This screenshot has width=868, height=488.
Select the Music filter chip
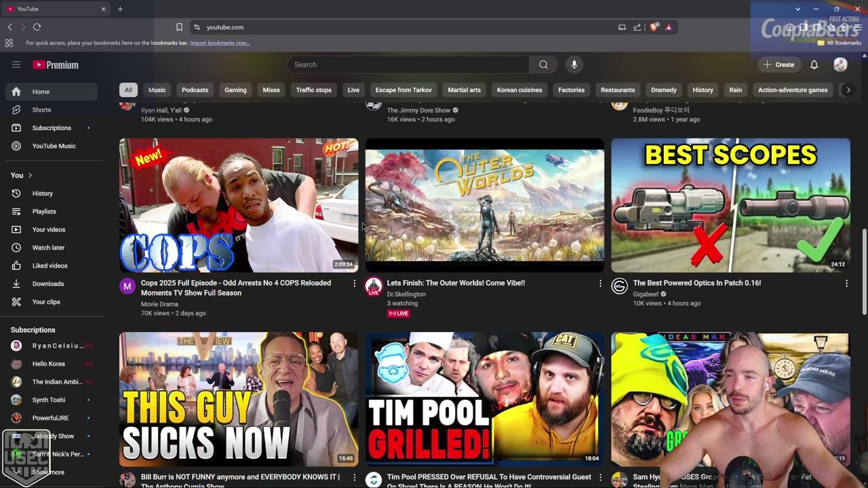pyautogui.click(x=157, y=90)
